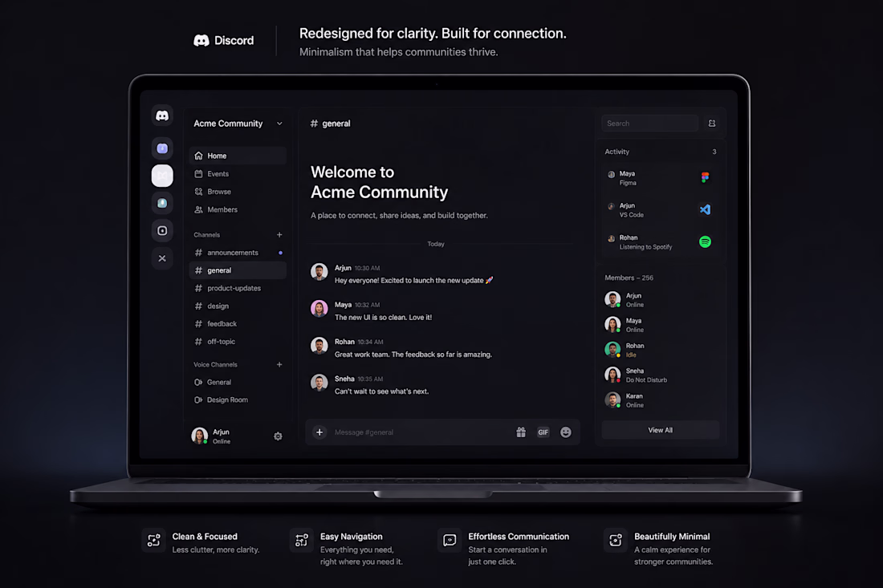This screenshot has height=588, width=883.
Task: Click Rohan's name on the 10:34 AM message
Action: click(344, 342)
